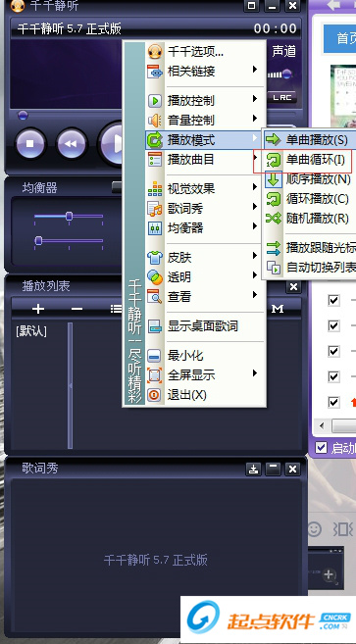Click the main window maximize-mode button

click(x=251, y=5)
